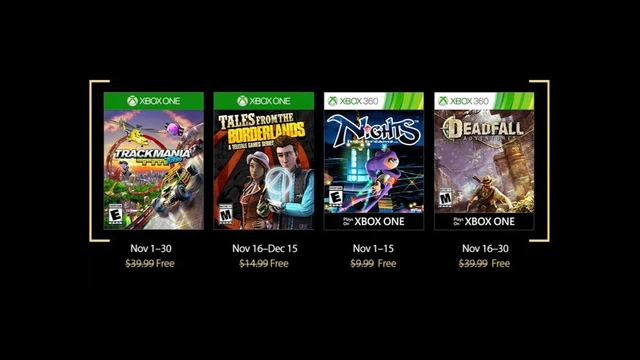Click the ESRB M rating on Deadfall
Image resolution: width=640 pixels, height=360 pixels.
(x=446, y=198)
